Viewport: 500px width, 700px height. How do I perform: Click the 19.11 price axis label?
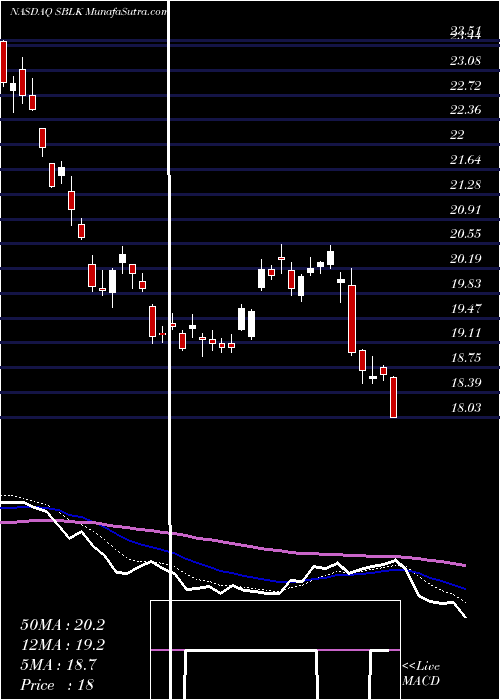click(x=466, y=333)
